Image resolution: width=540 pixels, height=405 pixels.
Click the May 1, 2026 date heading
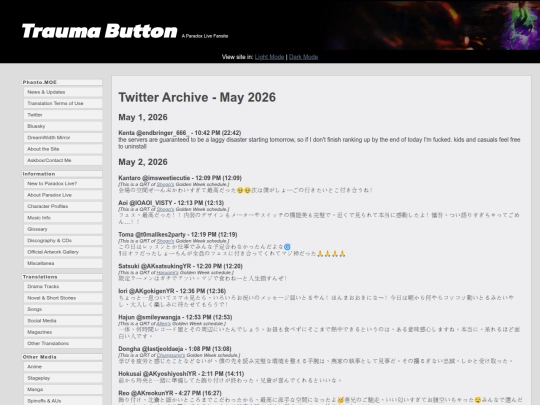[x=143, y=117]
